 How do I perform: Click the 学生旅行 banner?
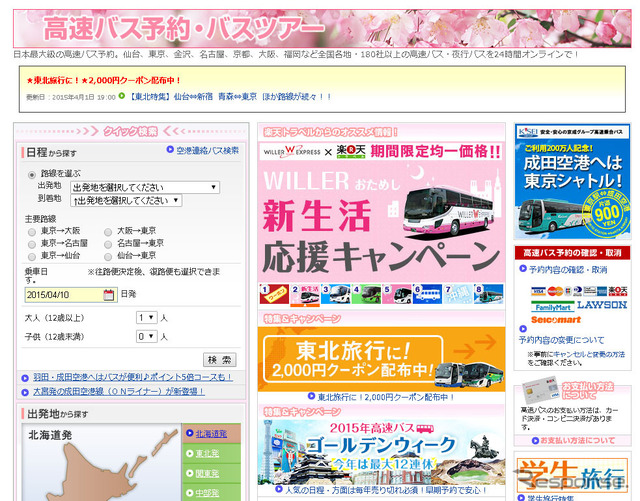point(572,475)
